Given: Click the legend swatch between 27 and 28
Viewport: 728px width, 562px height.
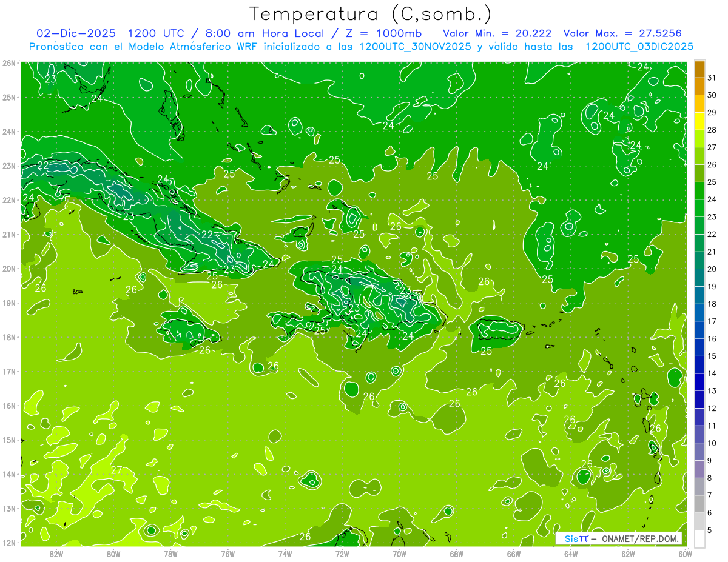Looking at the screenshot, I should 699,138.
